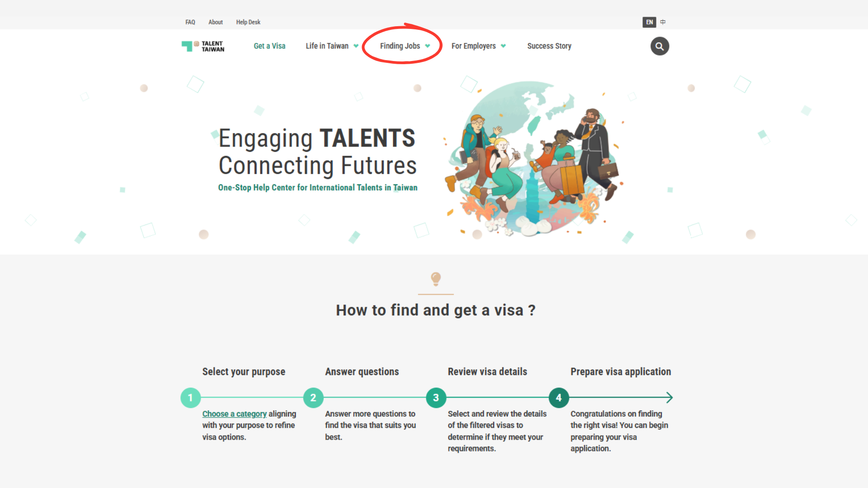Image resolution: width=868 pixels, height=488 pixels.
Task: Expand the Finding Jobs dropdown arrow
Action: [428, 46]
